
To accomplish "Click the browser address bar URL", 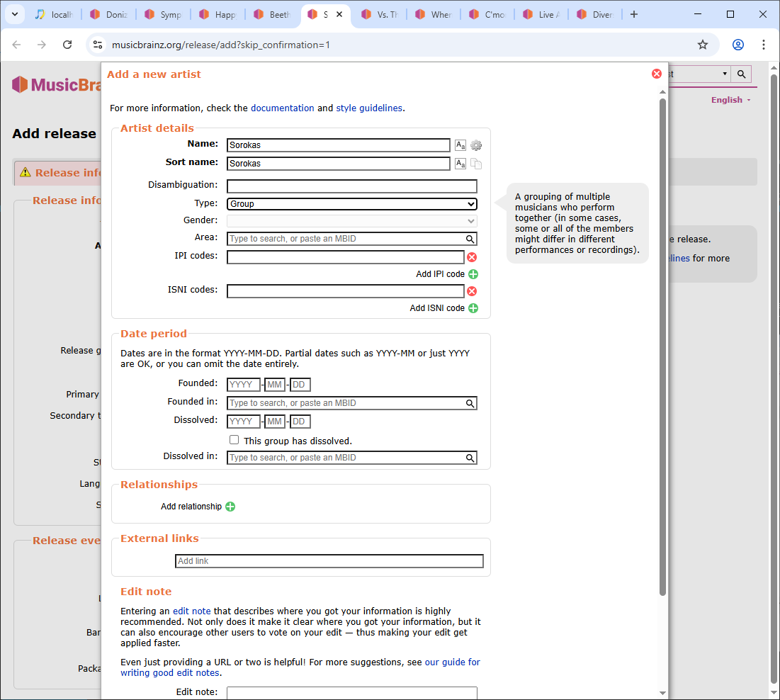I will point(220,45).
